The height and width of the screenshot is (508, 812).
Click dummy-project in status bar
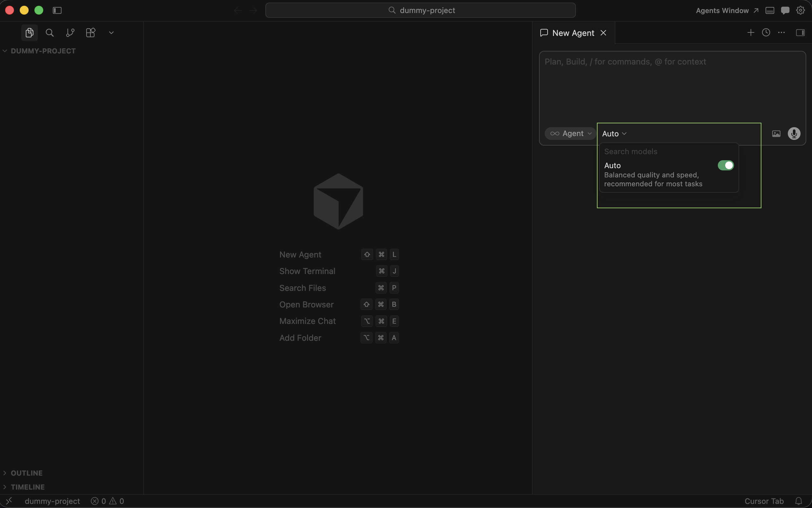pos(52,501)
